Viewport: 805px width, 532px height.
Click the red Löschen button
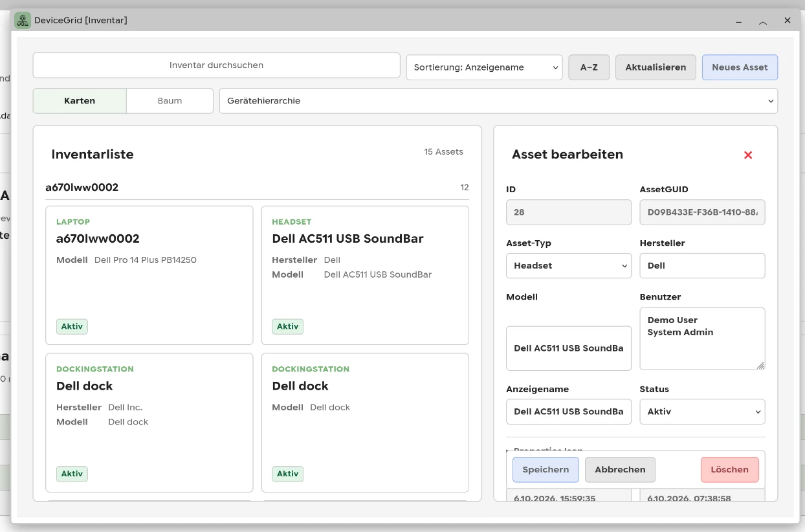pyautogui.click(x=729, y=470)
